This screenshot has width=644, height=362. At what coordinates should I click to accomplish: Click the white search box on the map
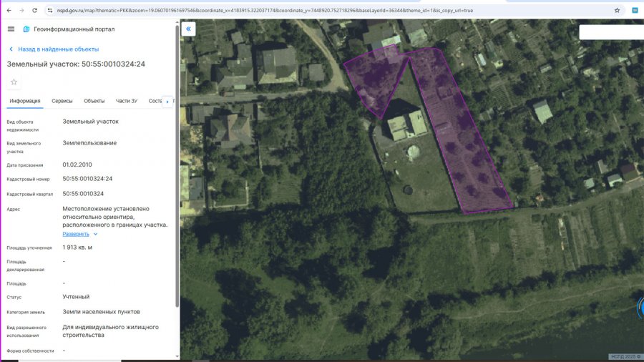click(x=611, y=32)
